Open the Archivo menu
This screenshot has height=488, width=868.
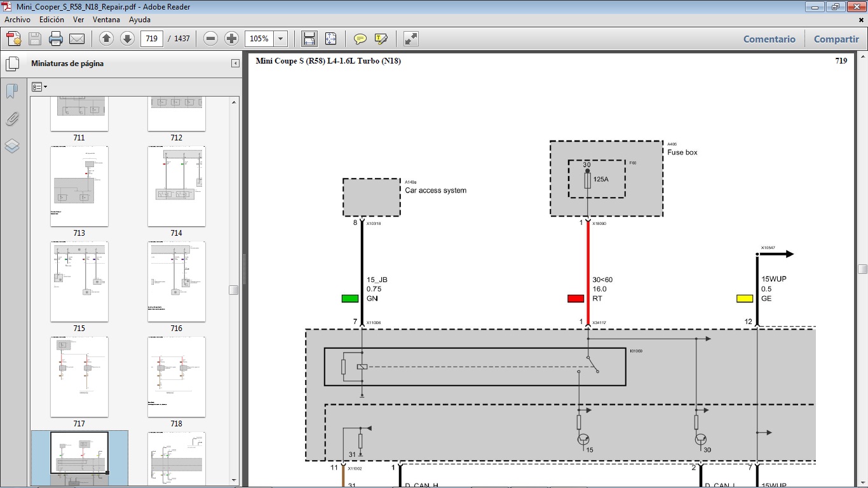coord(17,20)
